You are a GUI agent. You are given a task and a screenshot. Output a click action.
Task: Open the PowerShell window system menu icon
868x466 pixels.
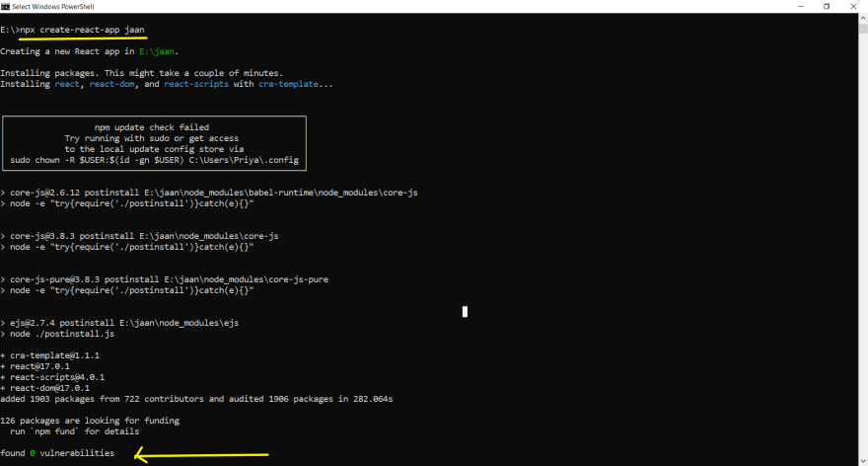tap(5, 7)
